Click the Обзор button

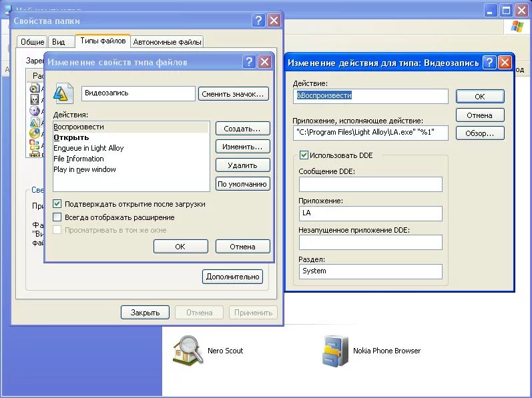tap(479, 133)
